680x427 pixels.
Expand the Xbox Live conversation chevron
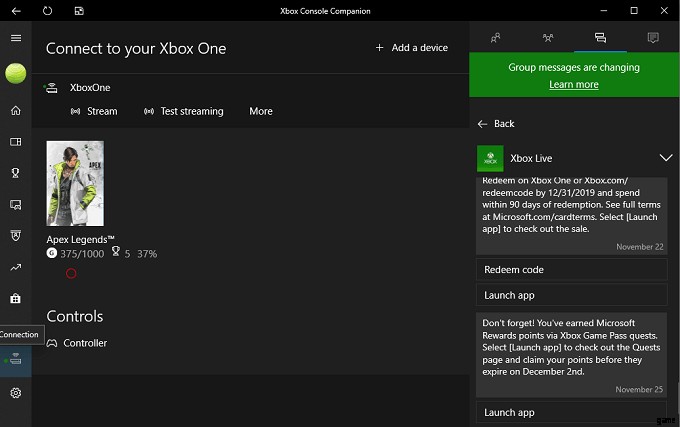(666, 158)
